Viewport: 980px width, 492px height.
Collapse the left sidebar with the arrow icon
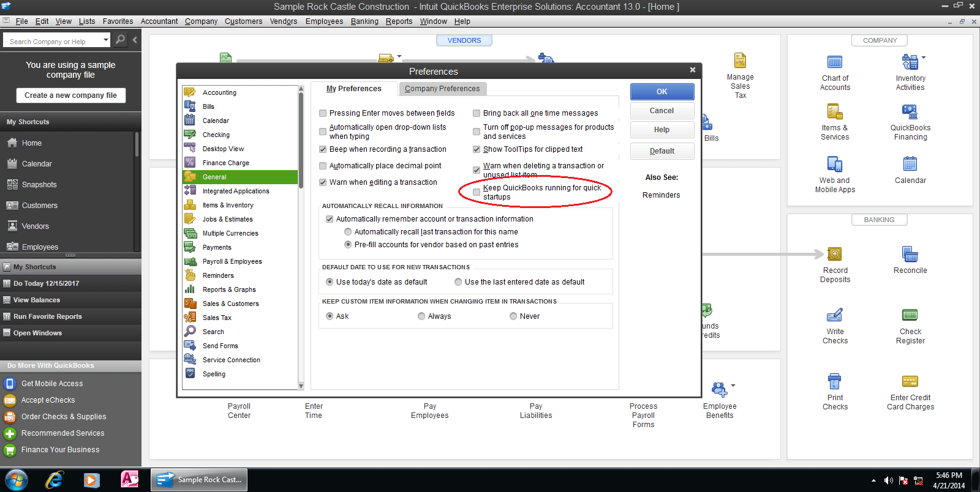(135, 40)
